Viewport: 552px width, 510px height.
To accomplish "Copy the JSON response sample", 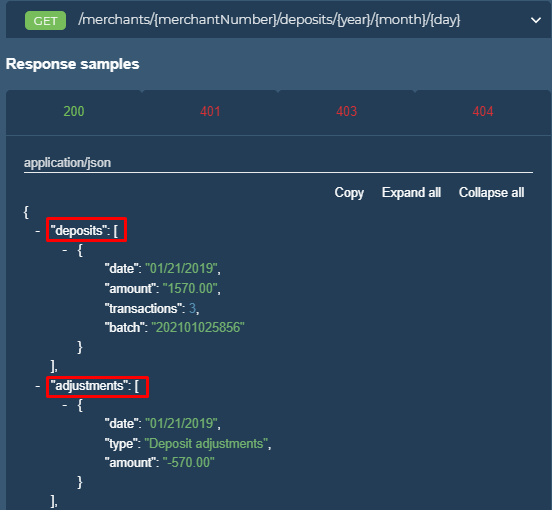I will pyautogui.click(x=349, y=193).
